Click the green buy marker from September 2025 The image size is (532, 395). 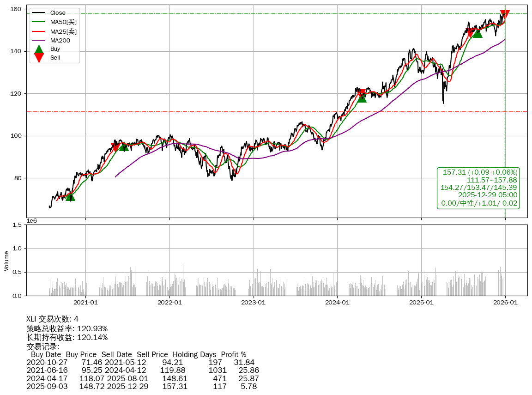478,33
